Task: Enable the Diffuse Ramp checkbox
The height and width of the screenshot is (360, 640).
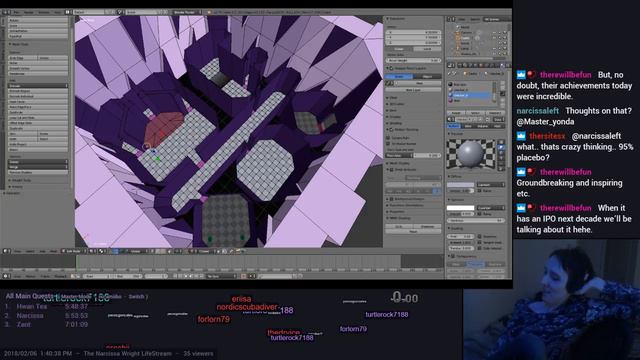Action: click(x=480, y=191)
